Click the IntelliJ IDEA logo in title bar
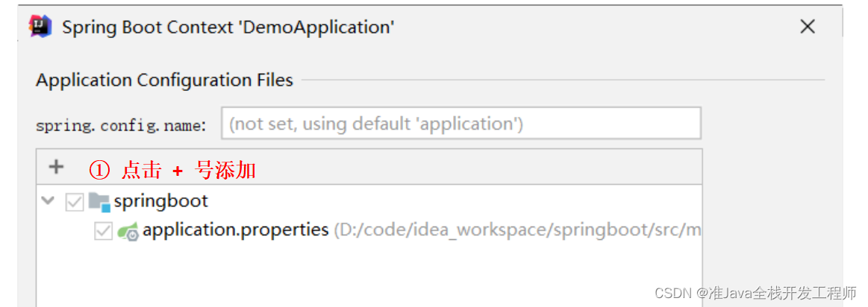Viewport: 868px width, 307px height. point(40,27)
